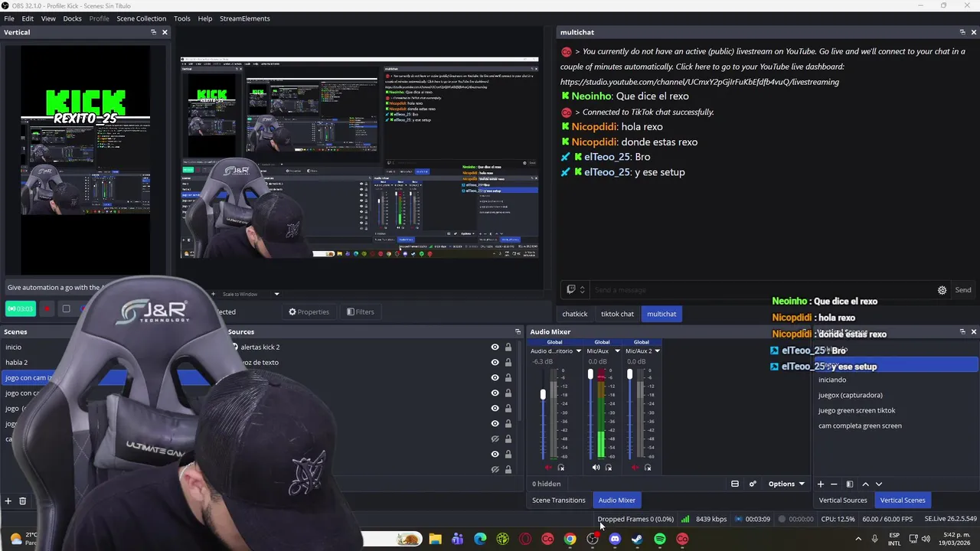Open the YouTube studio livestreaming link
Image resolution: width=980 pixels, height=551 pixels.
[700, 82]
